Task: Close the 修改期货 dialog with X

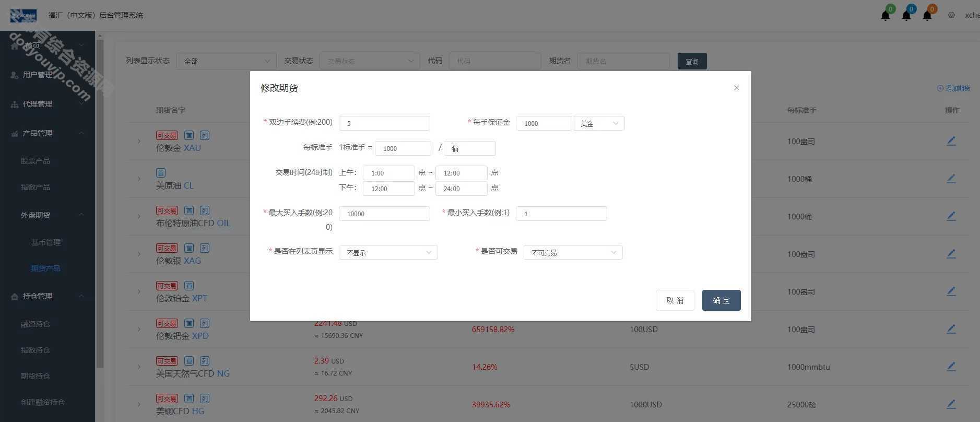Action: tap(737, 88)
